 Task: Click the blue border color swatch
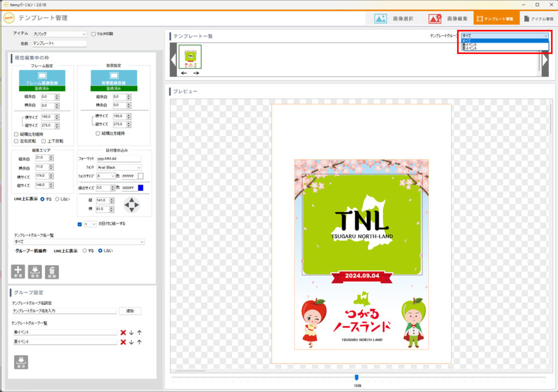coord(140,188)
